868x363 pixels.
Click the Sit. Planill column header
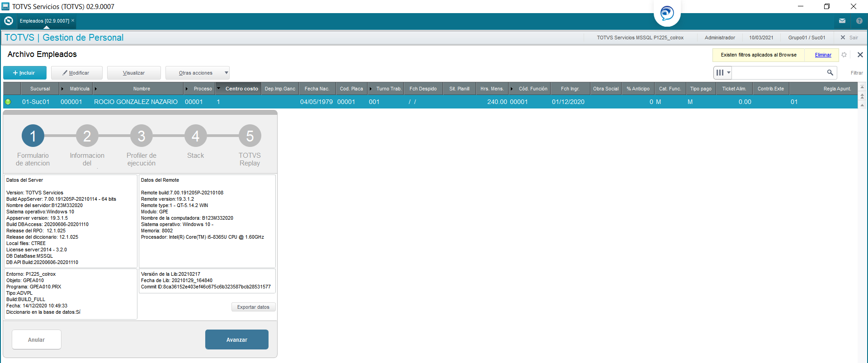point(459,89)
